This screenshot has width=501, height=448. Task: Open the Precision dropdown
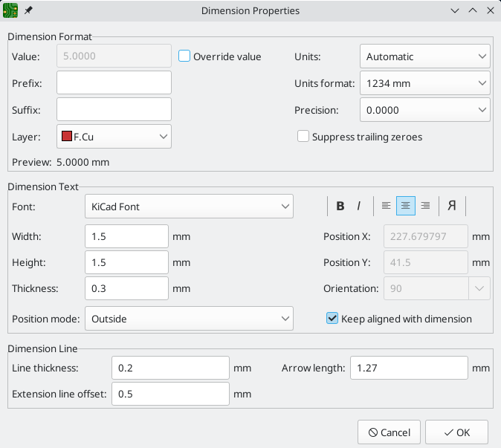424,110
